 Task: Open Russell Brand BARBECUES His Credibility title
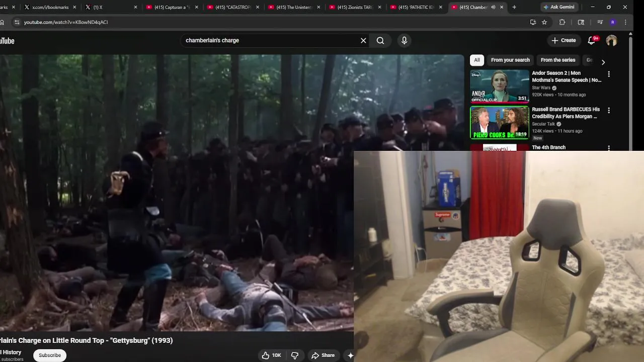coord(566,113)
